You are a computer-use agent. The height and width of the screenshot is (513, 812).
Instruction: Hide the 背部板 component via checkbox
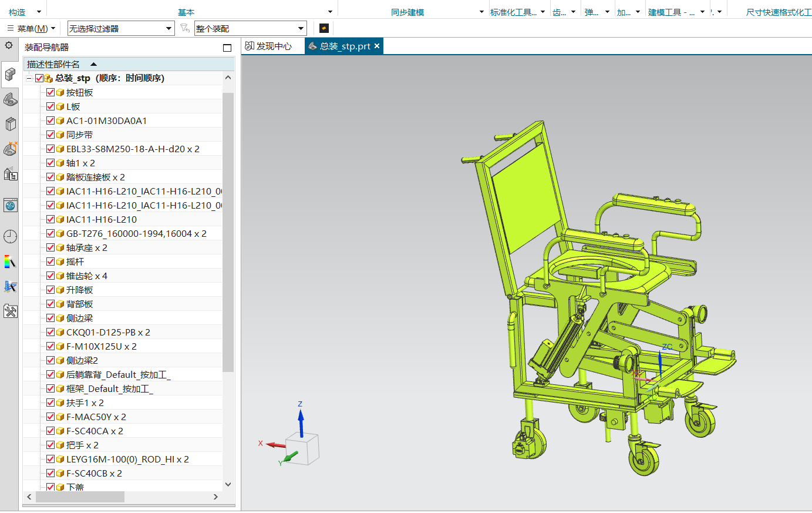[50, 304]
